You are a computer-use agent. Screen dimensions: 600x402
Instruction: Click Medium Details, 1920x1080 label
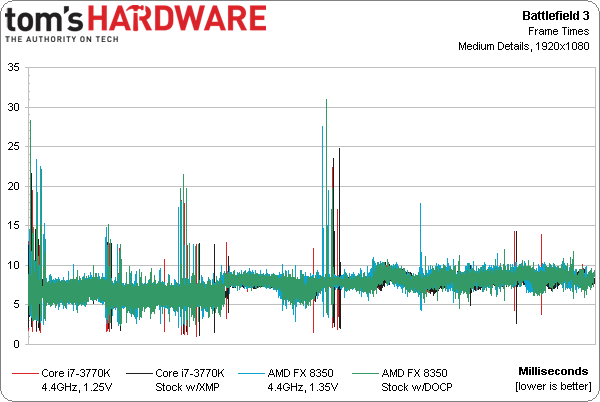(x=524, y=46)
